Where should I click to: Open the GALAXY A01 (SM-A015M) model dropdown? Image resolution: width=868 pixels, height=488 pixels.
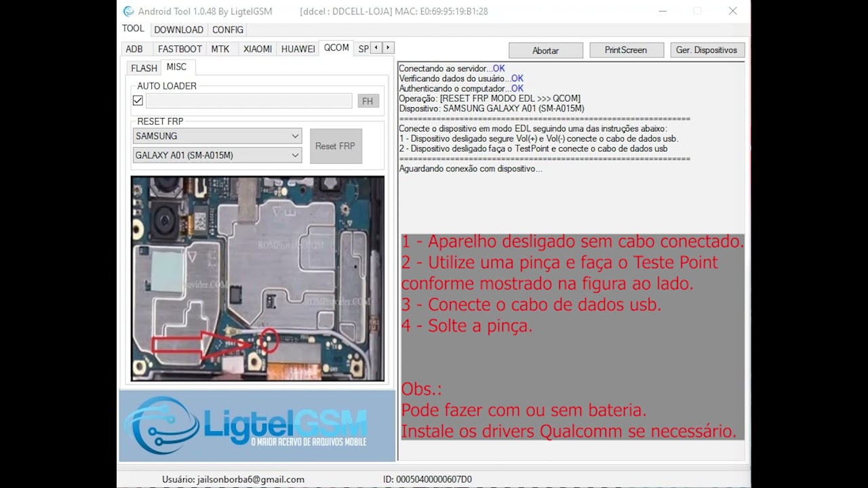tap(217, 155)
